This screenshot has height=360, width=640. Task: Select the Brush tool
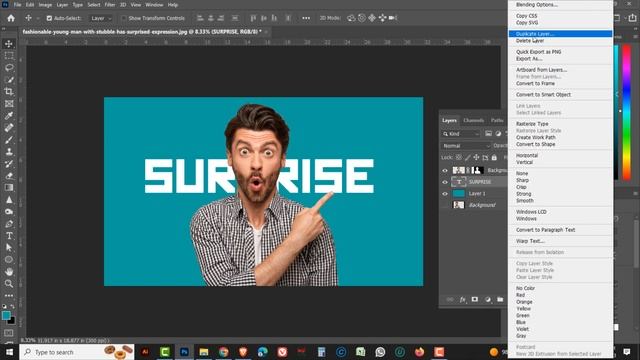tap(9, 140)
